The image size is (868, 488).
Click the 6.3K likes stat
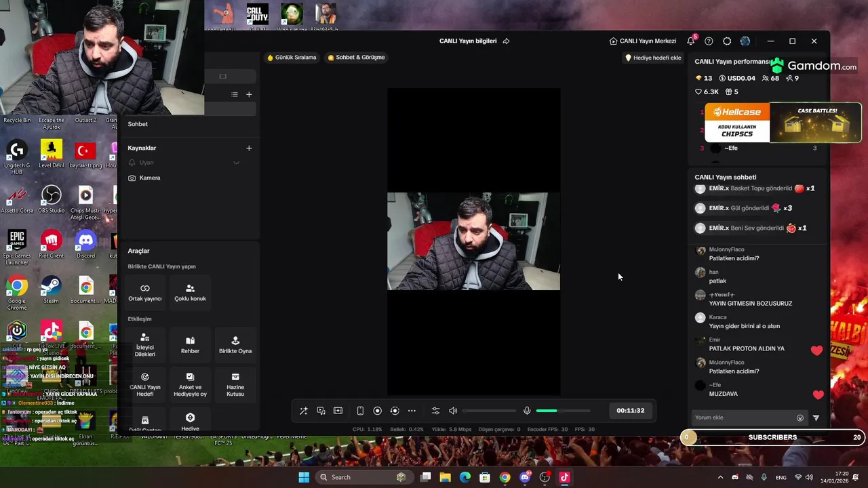(707, 91)
